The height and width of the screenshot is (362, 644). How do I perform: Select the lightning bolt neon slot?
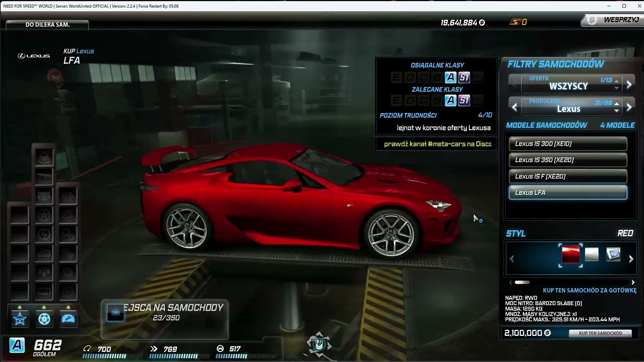44,234
